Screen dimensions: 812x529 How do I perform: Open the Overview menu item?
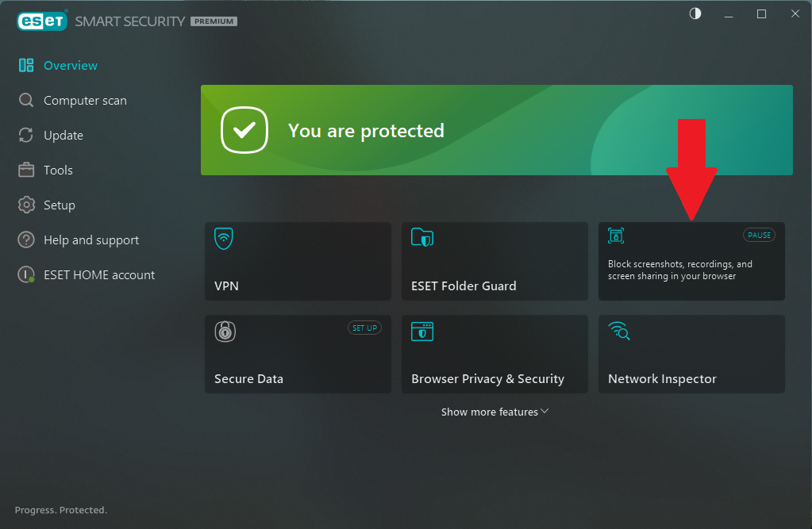click(x=71, y=66)
